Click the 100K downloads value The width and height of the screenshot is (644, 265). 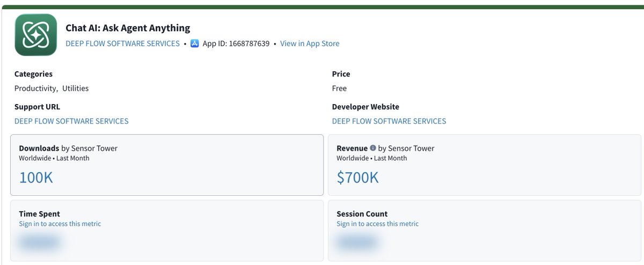(36, 178)
